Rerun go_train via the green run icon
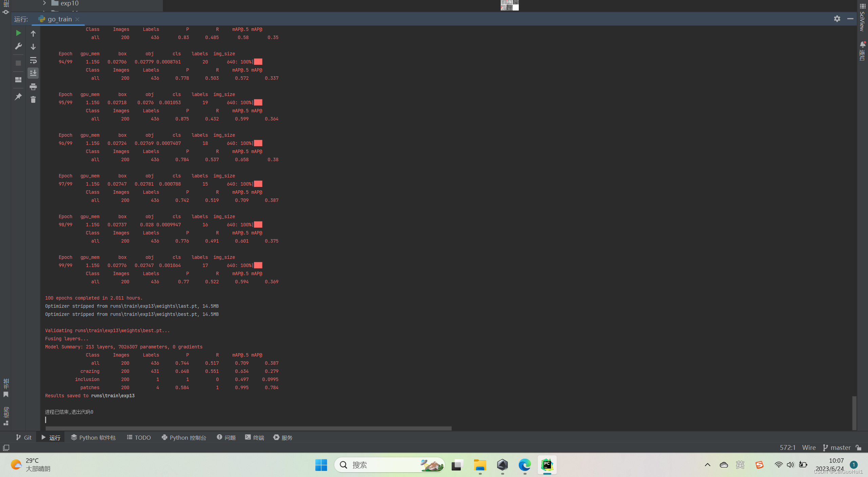The width and height of the screenshot is (868, 477). point(18,33)
